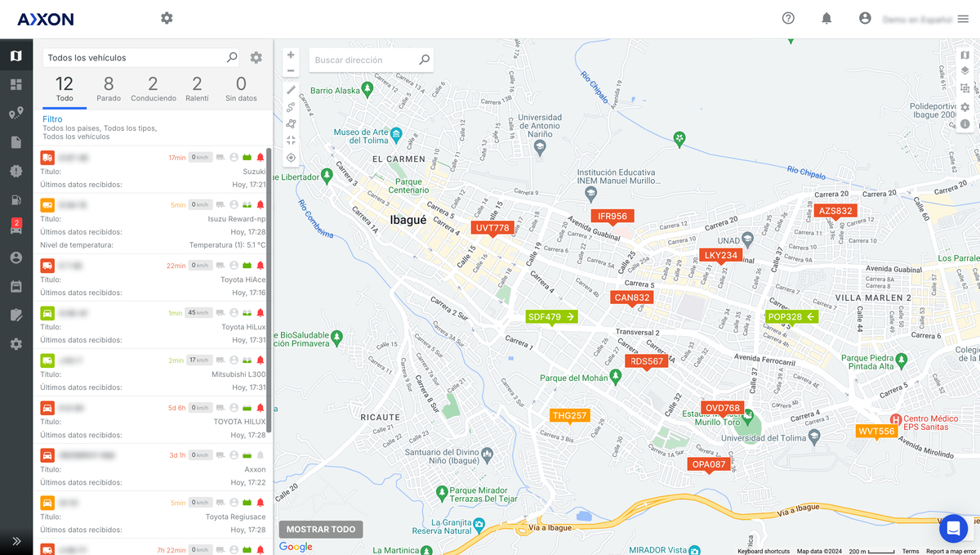Open the settings gear in left sidebar
Screen dimensions: 980x555
(16, 344)
